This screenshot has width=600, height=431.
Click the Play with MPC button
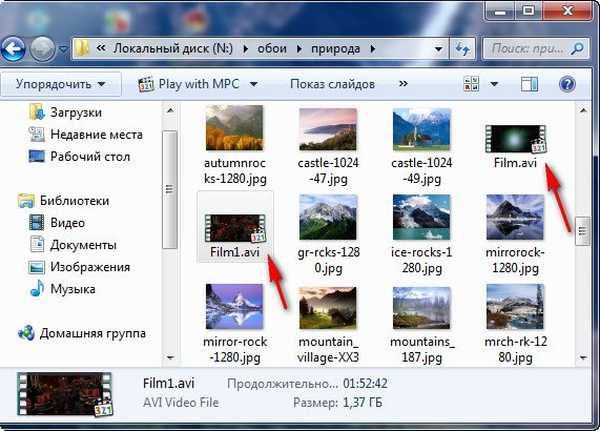[189, 84]
